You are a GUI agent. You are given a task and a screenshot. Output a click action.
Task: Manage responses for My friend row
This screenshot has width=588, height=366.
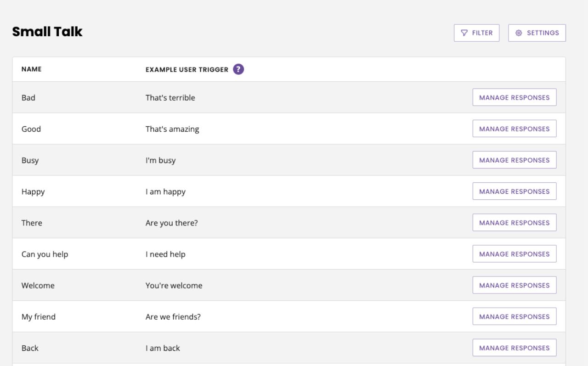pos(514,316)
